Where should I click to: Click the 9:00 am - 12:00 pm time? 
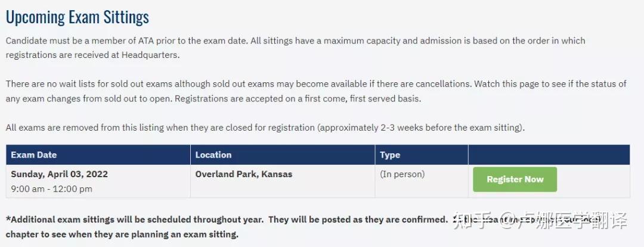click(x=52, y=189)
